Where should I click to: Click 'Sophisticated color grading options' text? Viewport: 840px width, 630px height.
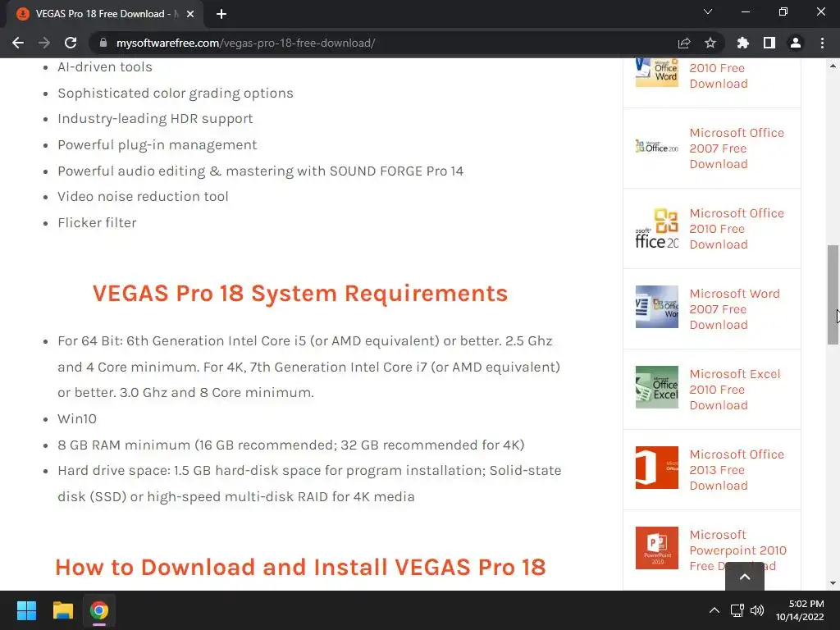176,94
